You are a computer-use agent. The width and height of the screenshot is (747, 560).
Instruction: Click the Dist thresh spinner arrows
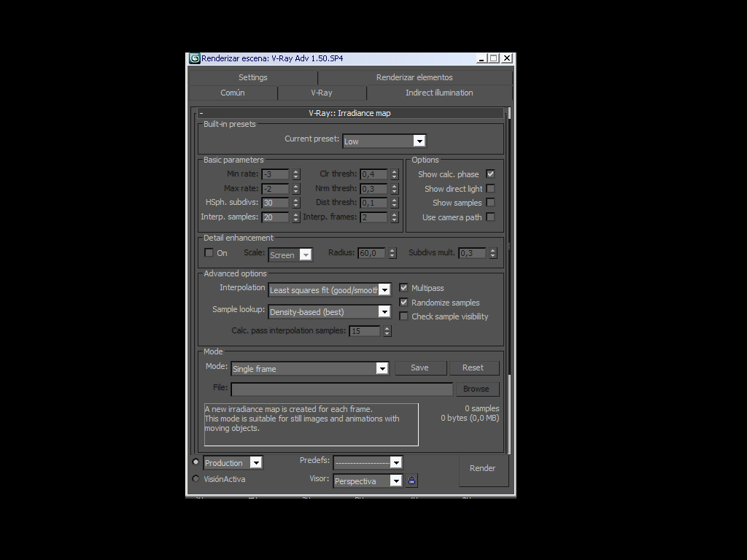pyautogui.click(x=395, y=203)
